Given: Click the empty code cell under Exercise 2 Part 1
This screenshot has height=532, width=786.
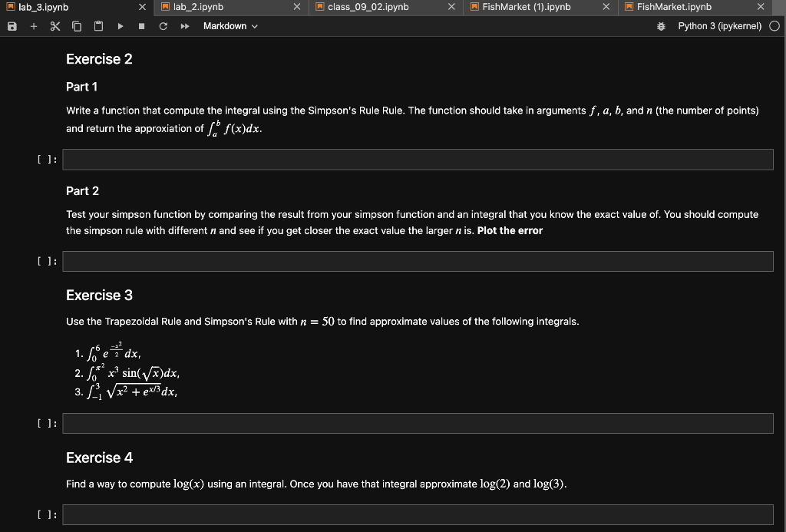Looking at the screenshot, I should tap(418, 159).
